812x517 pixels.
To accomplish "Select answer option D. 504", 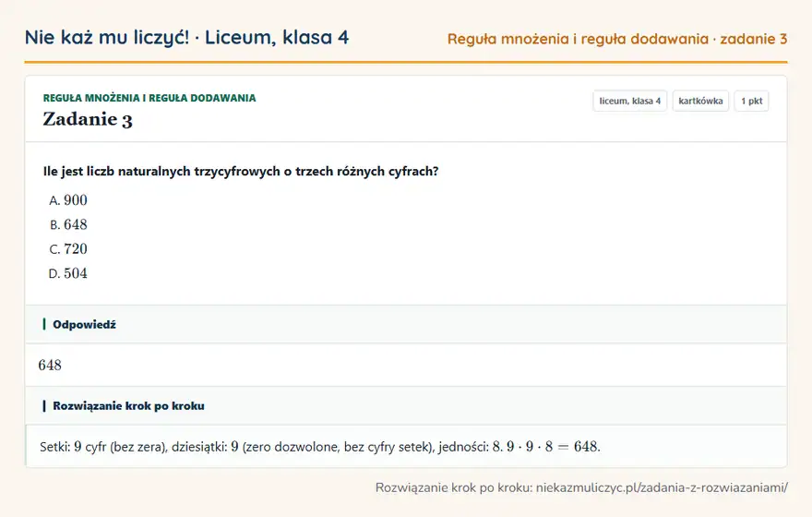I will [68, 273].
